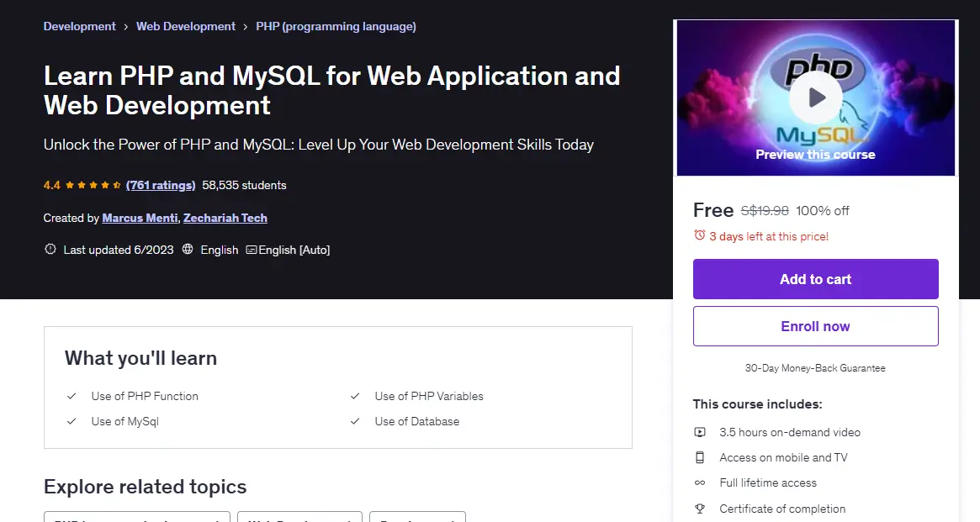Image resolution: width=980 pixels, height=522 pixels.
Task: Click the Full lifetime access text
Action: [x=768, y=482]
